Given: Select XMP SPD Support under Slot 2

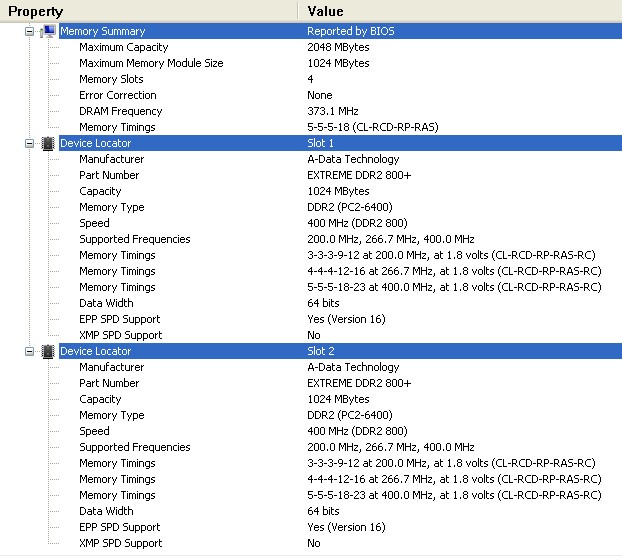Looking at the screenshot, I should click(x=120, y=543).
